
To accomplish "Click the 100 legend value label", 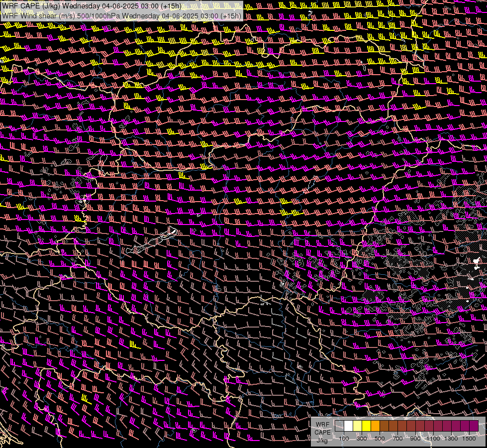I will click(344, 439).
